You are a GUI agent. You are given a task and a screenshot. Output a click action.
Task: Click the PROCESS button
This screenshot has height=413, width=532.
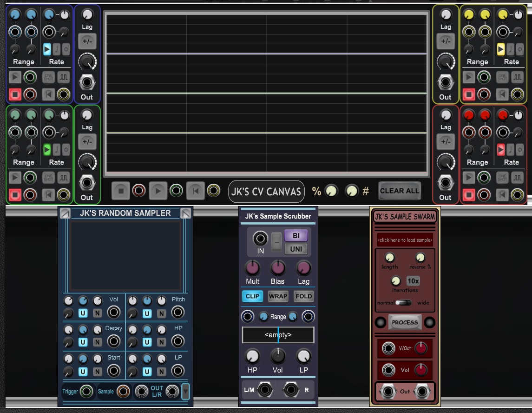405,322
